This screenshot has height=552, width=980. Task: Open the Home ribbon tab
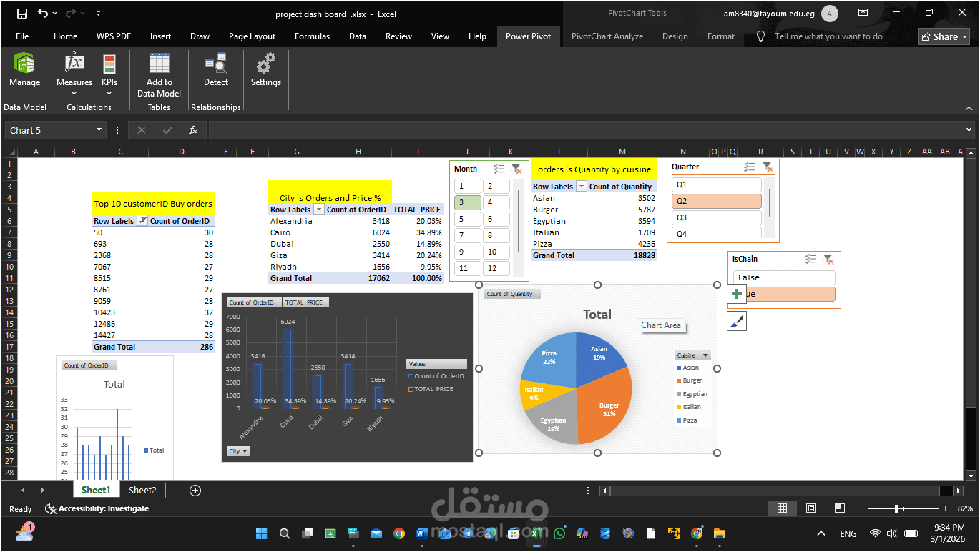tap(65, 36)
